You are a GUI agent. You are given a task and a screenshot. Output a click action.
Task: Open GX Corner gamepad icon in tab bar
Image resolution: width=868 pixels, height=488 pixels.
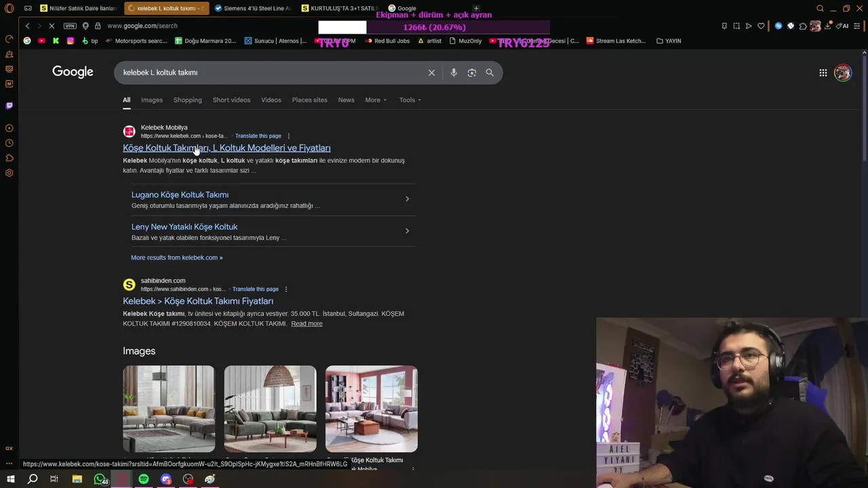click(x=28, y=8)
